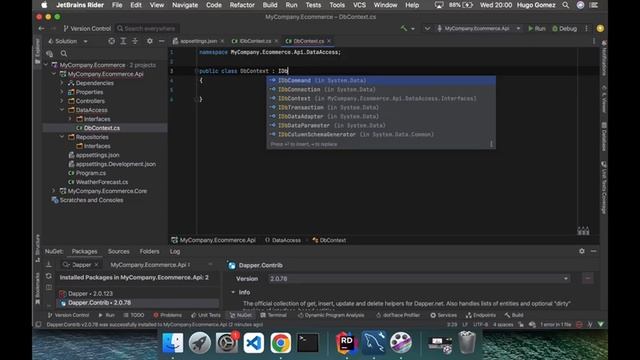The image size is (640, 360).
Task: Open the Navigate menu
Action: (185, 5)
